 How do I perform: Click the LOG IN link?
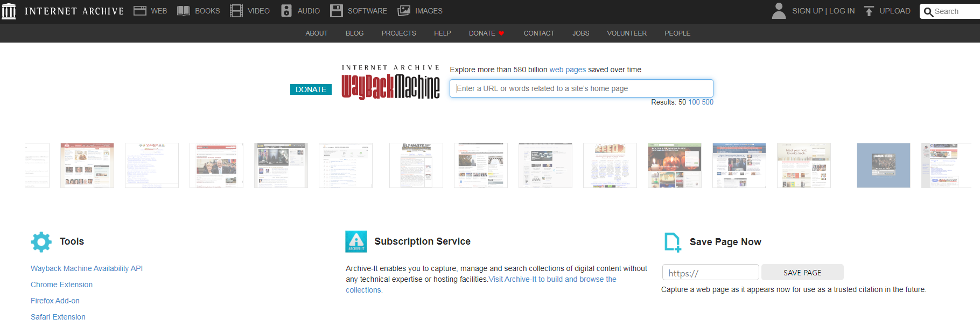coord(842,11)
